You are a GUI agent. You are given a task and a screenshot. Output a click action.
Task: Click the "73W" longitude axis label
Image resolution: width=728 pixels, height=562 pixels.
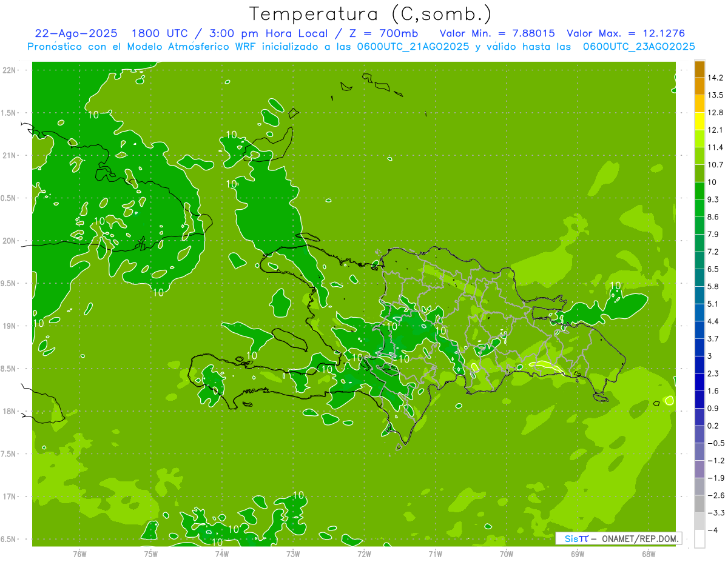293,554
